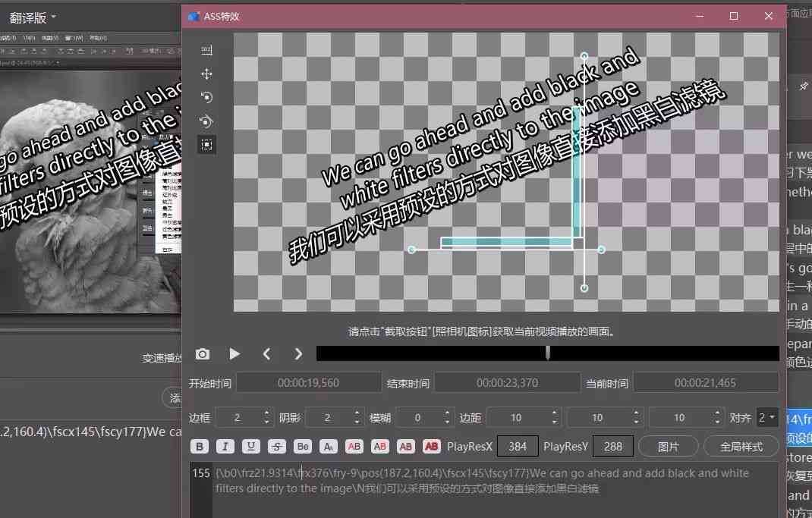Decrease the 模糊 blur value
Viewport: 812px width, 518px height.
click(x=447, y=422)
